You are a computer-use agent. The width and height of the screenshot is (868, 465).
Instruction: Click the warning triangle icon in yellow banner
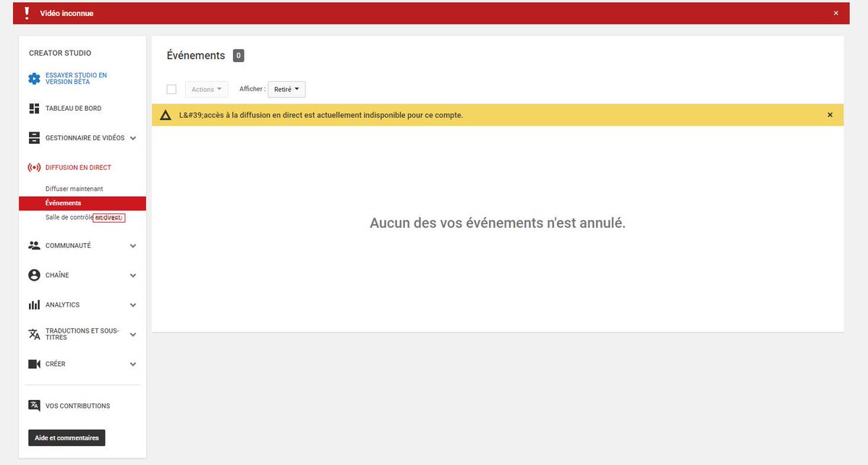coord(166,115)
